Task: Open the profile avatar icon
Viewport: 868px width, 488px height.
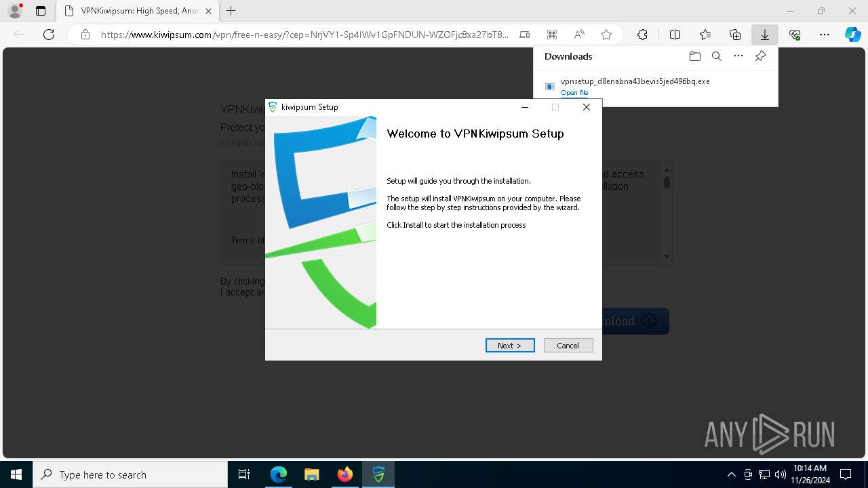Action: pos(14,11)
